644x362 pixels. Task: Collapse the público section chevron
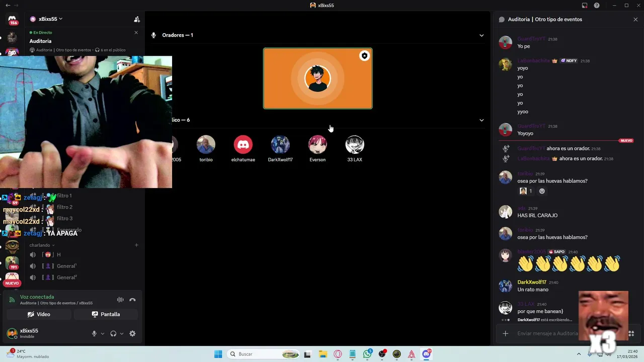tap(481, 120)
